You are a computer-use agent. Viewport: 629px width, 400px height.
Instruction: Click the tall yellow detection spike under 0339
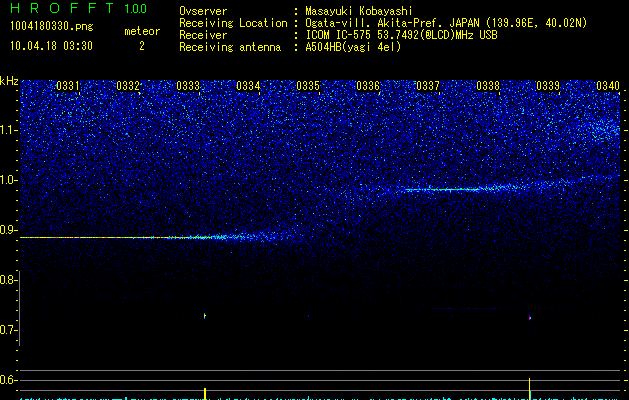tap(530, 389)
